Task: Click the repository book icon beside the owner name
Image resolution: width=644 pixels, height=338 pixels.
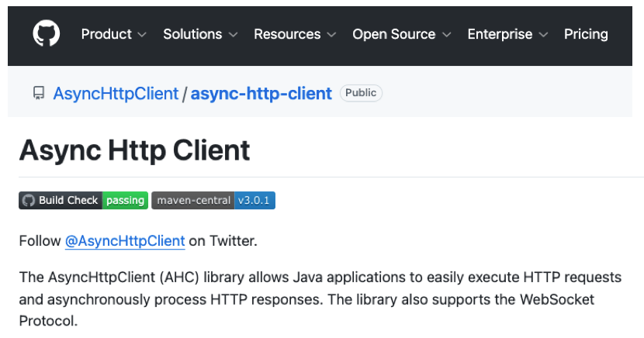Action: [39, 94]
